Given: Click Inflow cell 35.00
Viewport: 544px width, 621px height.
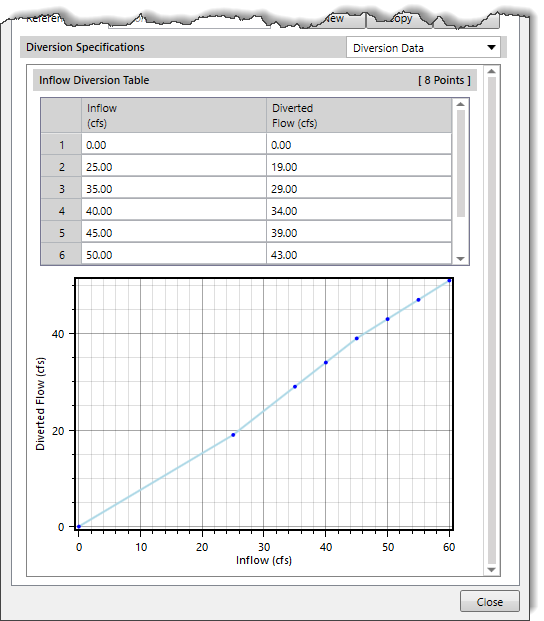Looking at the screenshot, I should 174,189.
